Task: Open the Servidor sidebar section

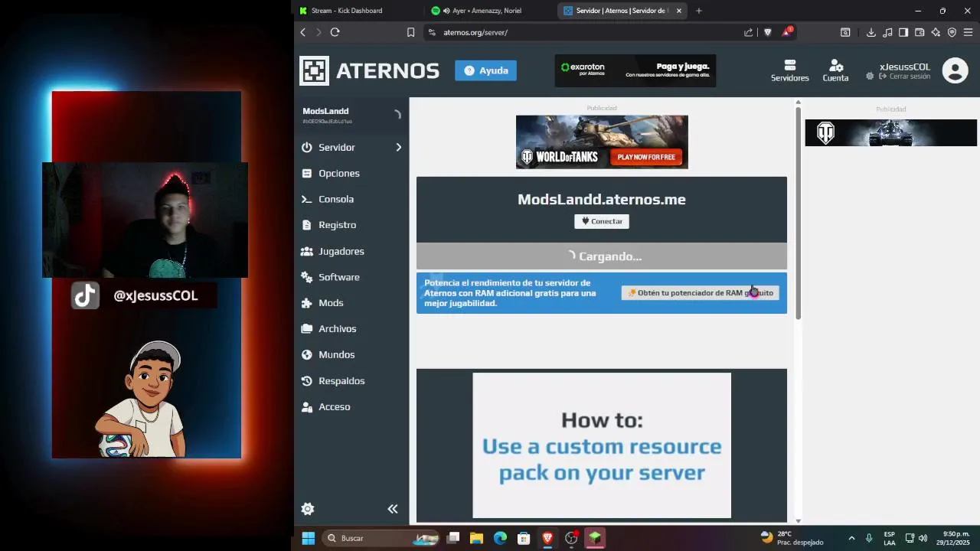Action: click(x=337, y=147)
